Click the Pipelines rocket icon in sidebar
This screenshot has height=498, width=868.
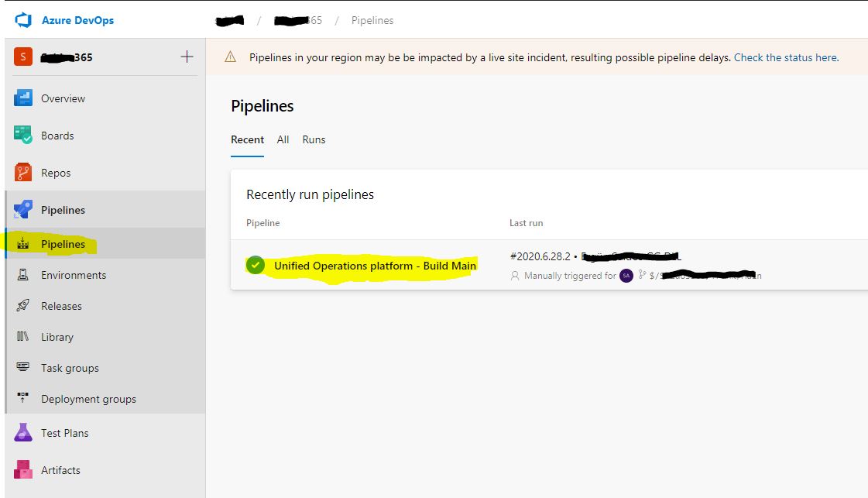click(23, 209)
